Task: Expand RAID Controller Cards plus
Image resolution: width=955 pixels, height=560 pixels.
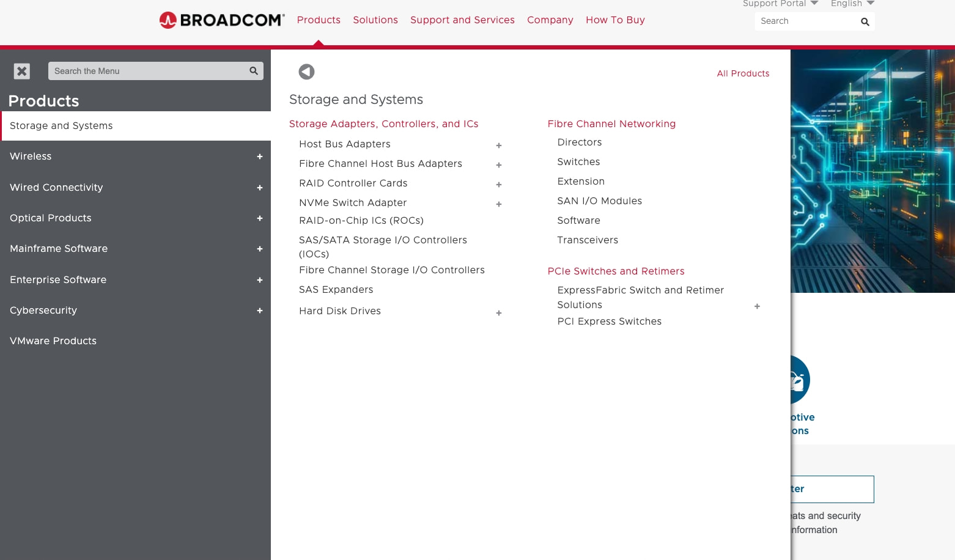Action: pos(499,185)
